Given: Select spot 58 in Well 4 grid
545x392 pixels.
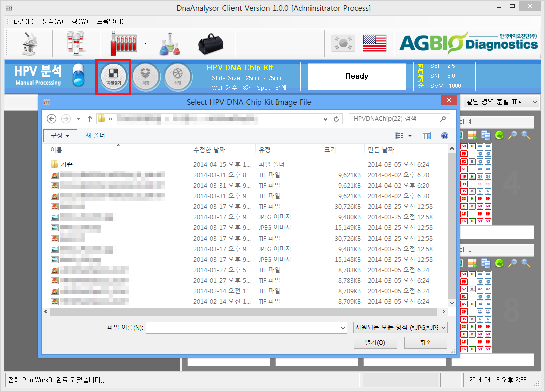Looking at the screenshot, I should point(463,146).
